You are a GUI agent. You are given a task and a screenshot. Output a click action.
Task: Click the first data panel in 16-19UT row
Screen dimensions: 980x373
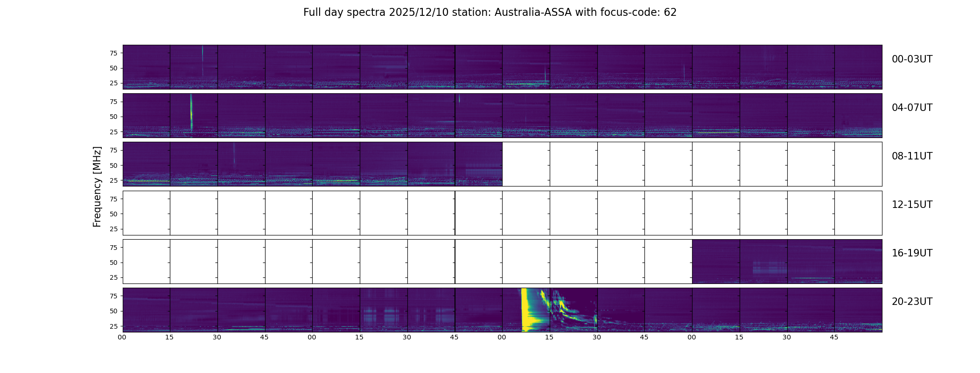tap(716, 262)
